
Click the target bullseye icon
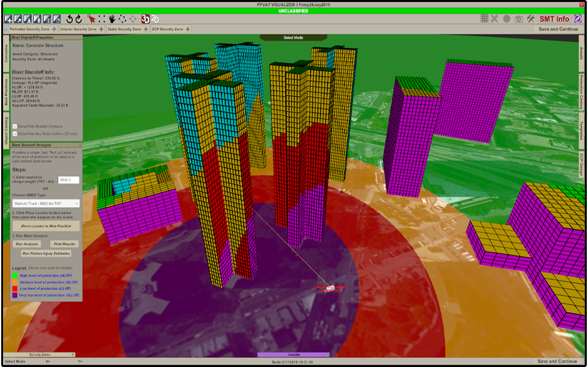point(507,19)
